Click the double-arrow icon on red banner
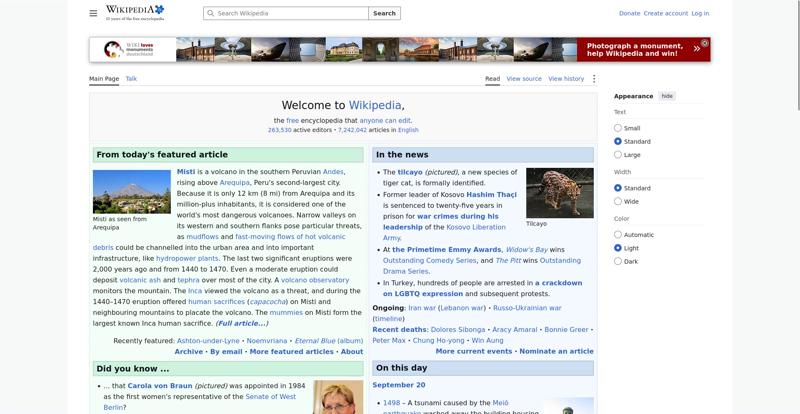Screen dimensions: 800x414 pos(696,49)
